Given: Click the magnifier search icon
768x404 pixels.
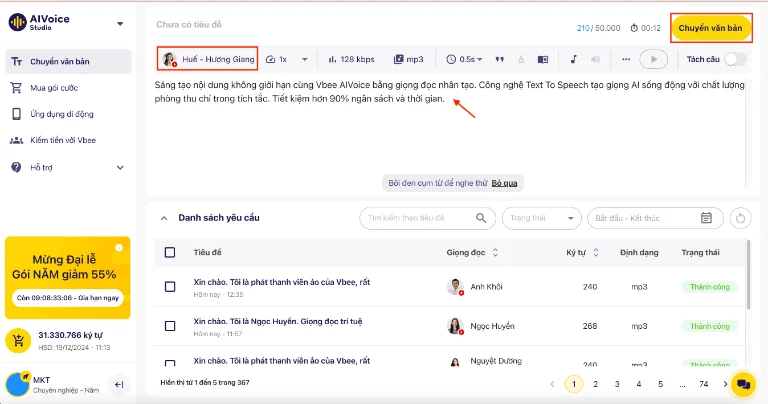Looking at the screenshot, I should 481,218.
